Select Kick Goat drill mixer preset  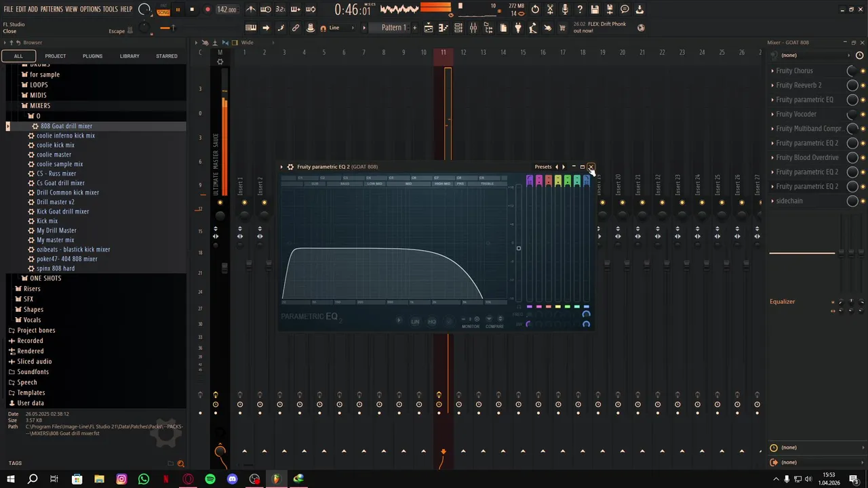click(x=62, y=211)
